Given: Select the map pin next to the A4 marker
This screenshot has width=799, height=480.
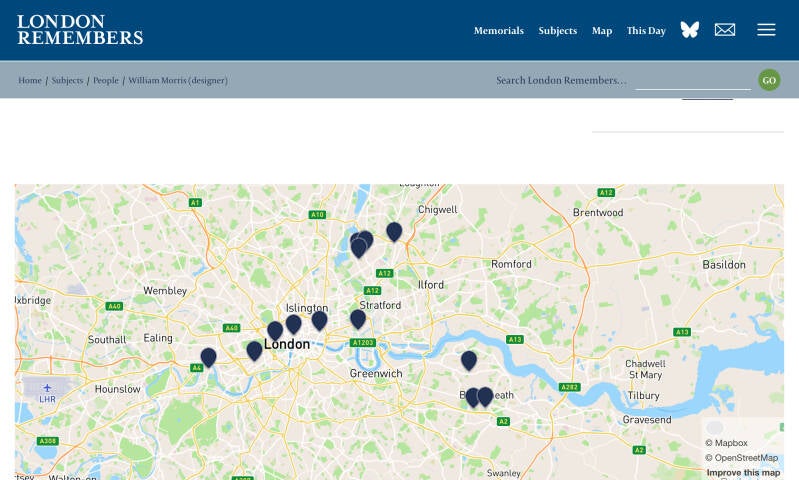Looking at the screenshot, I should 208,358.
